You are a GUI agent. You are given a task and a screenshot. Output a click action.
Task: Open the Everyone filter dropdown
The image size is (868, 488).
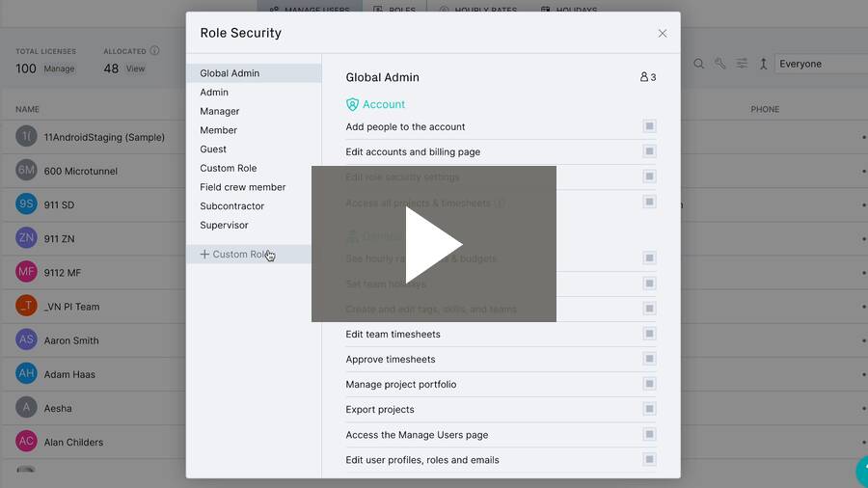[821, 65]
